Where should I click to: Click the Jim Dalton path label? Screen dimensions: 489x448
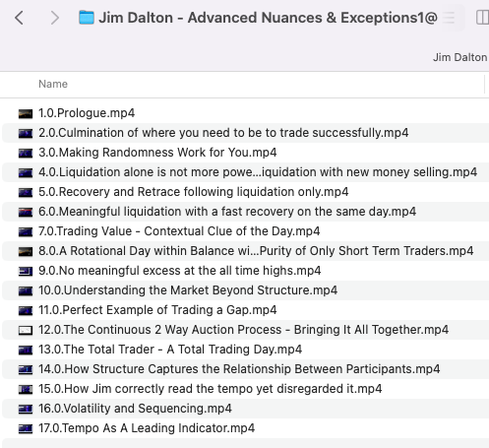coord(459,57)
